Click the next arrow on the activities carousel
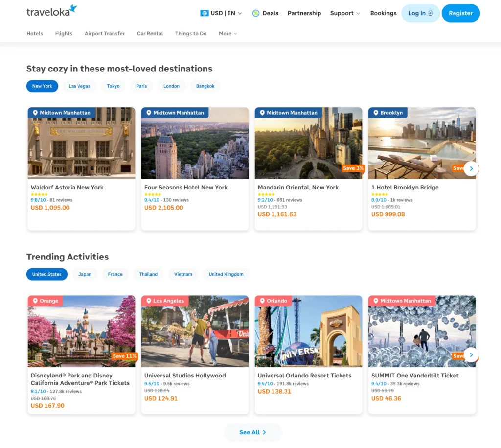Image resolution: width=501 pixels, height=448 pixels. [x=471, y=354]
